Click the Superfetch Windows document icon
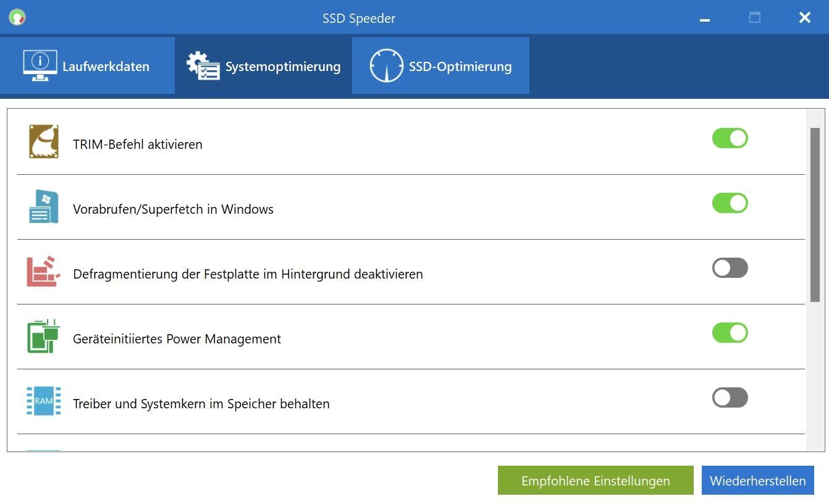Image resolution: width=829 pixels, height=504 pixels. [x=44, y=206]
